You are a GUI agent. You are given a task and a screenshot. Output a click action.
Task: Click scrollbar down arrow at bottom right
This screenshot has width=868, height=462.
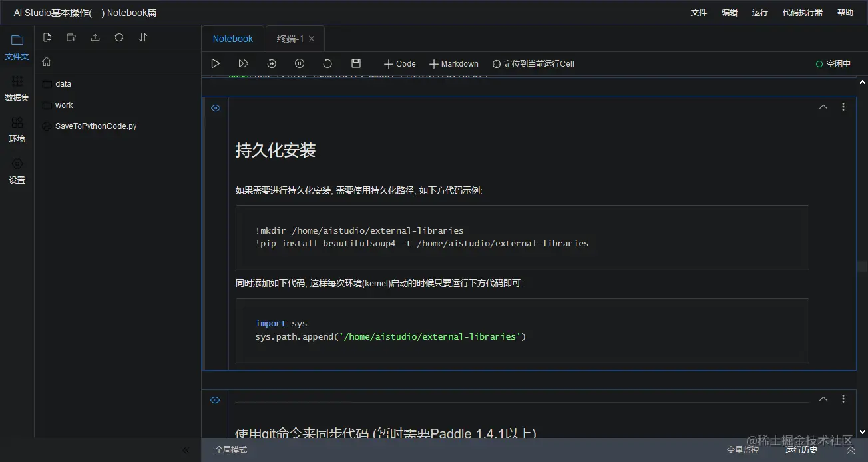pyautogui.click(x=863, y=432)
